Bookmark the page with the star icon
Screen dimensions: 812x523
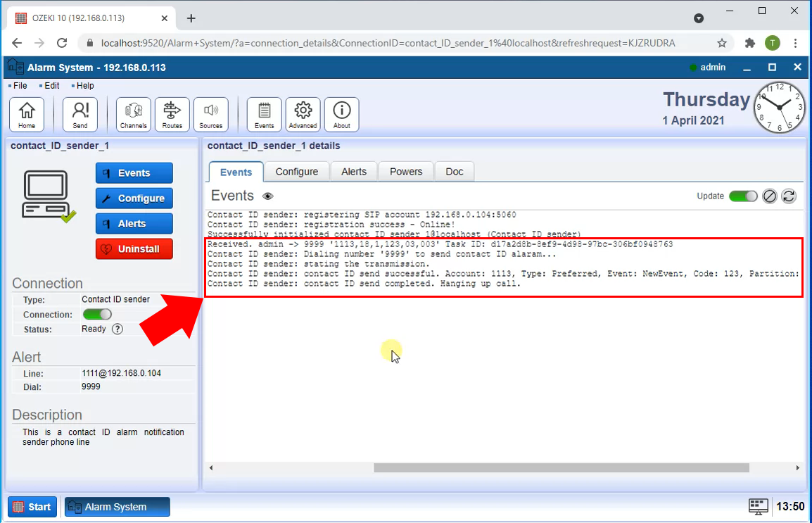pyautogui.click(x=722, y=43)
